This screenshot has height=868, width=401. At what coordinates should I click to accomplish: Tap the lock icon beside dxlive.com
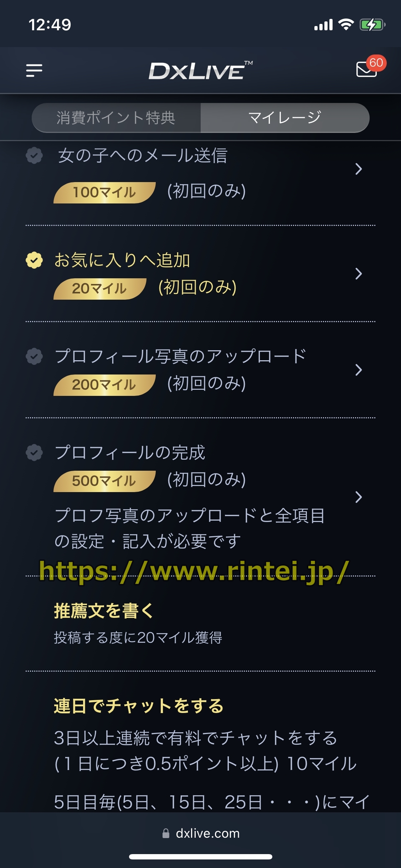166,833
